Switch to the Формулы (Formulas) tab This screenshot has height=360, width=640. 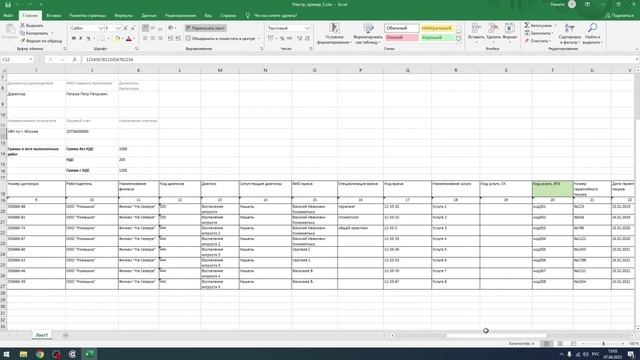click(124, 16)
